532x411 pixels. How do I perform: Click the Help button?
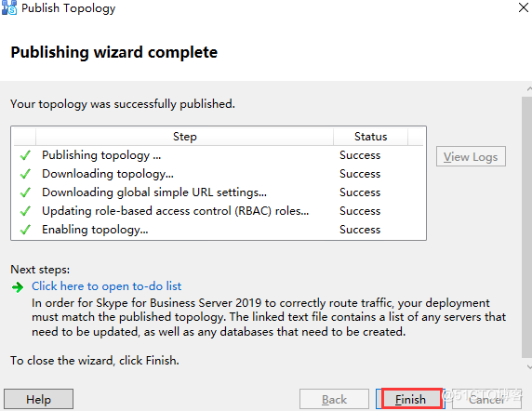coord(39,399)
